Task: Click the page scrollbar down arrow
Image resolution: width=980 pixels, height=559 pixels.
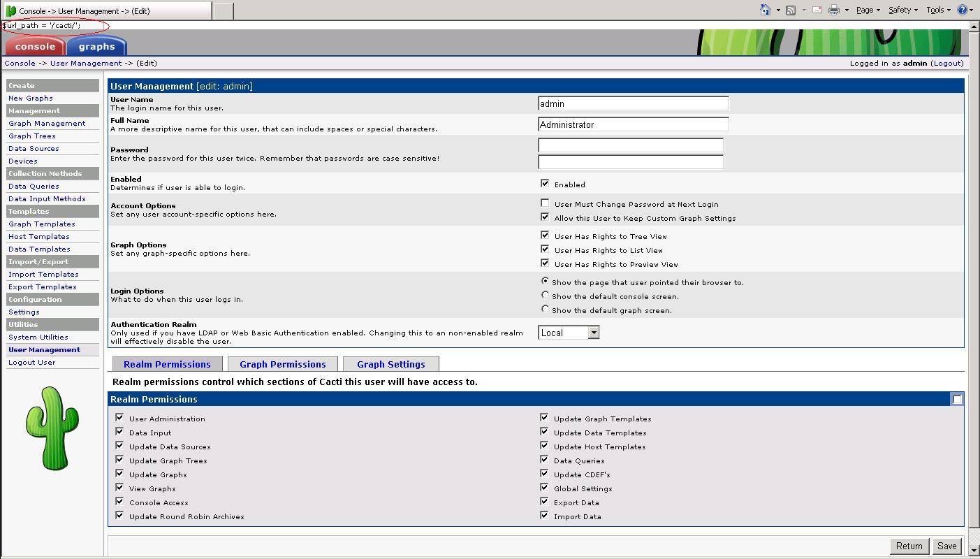Action: [974, 551]
